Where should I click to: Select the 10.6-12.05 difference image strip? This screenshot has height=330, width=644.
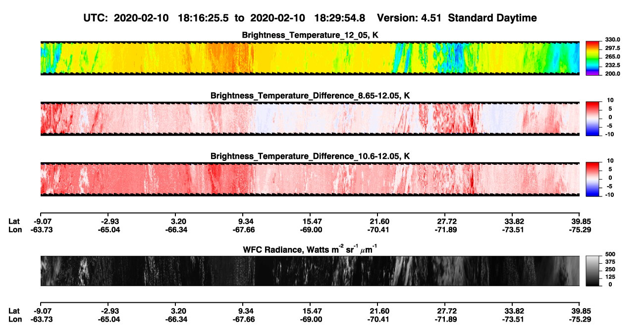tap(310, 179)
